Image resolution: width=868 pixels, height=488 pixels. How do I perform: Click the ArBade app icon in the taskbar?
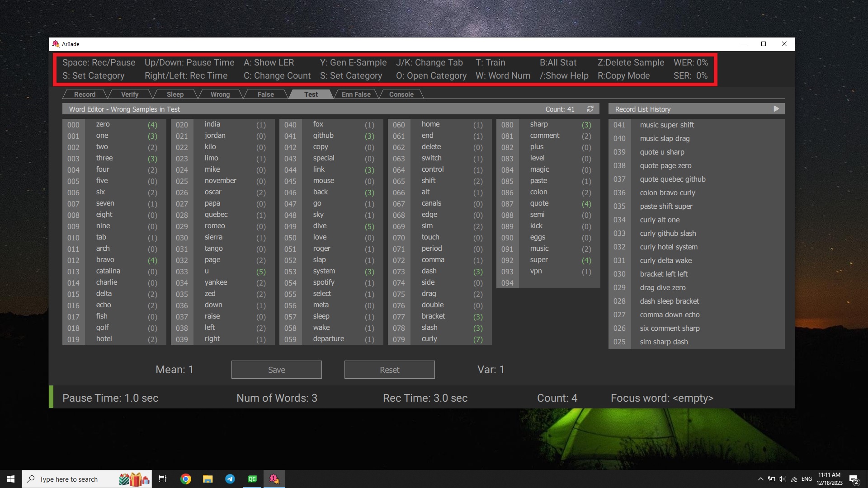click(274, 479)
